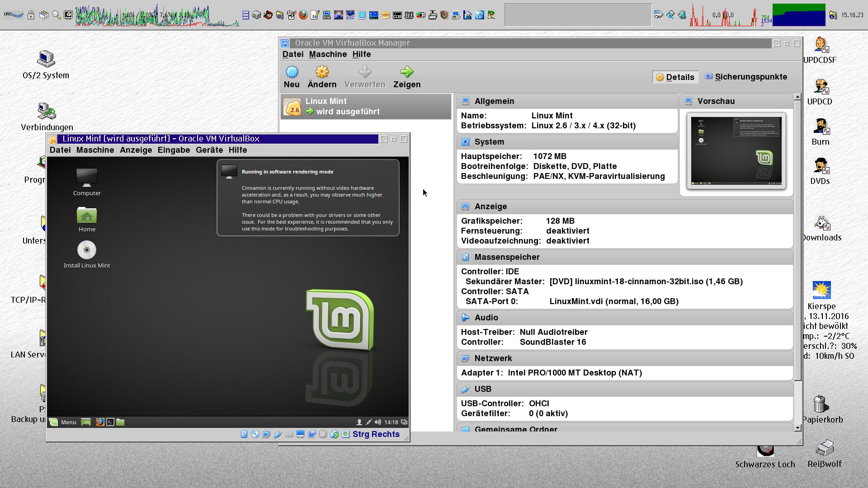Open Maschine menu in VirtualBox Manager
This screenshot has height=488, width=868.
click(x=328, y=54)
